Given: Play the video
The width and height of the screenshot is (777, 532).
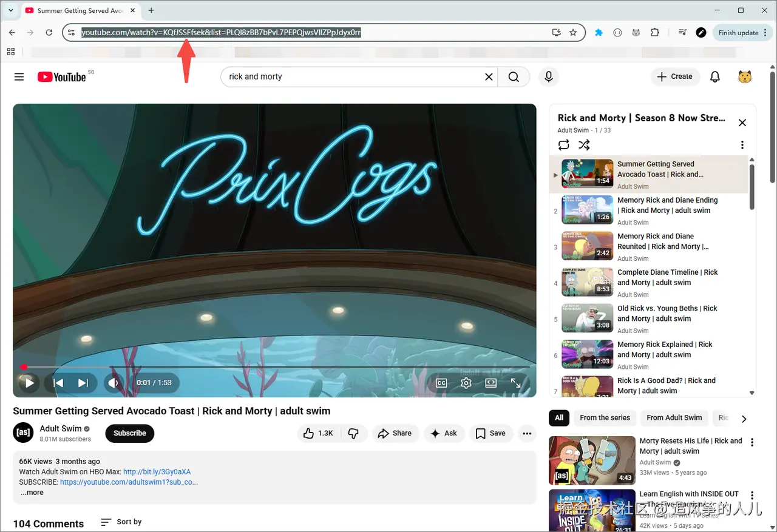Looking at the screenshot, I should pos(29,383).
